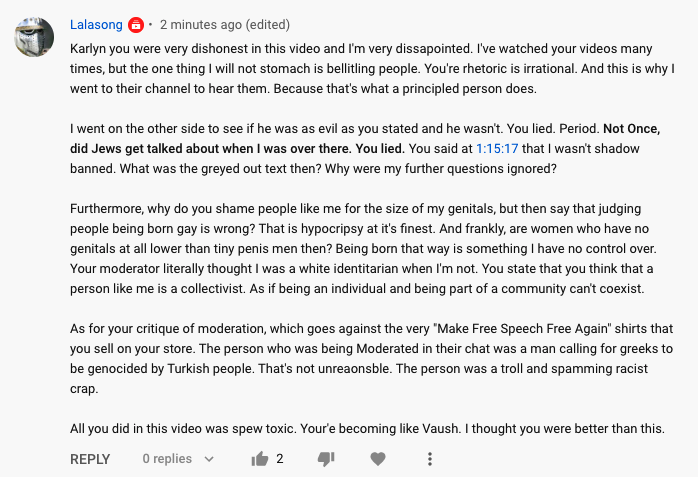Screen dimensions: 698x477
Task: Click the line "All you did in this video"
Action: (x=367, y=428)
